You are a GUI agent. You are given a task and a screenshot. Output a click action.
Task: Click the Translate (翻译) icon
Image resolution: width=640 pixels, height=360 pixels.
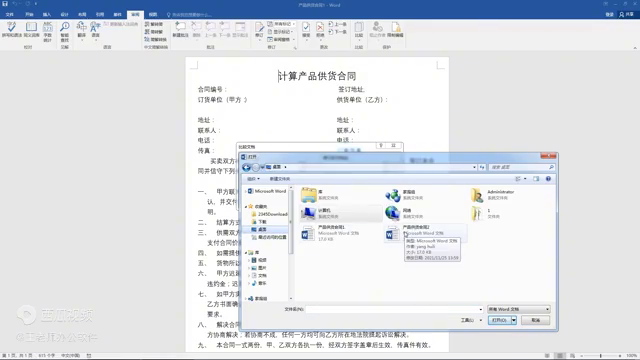(x=82, y=30)
